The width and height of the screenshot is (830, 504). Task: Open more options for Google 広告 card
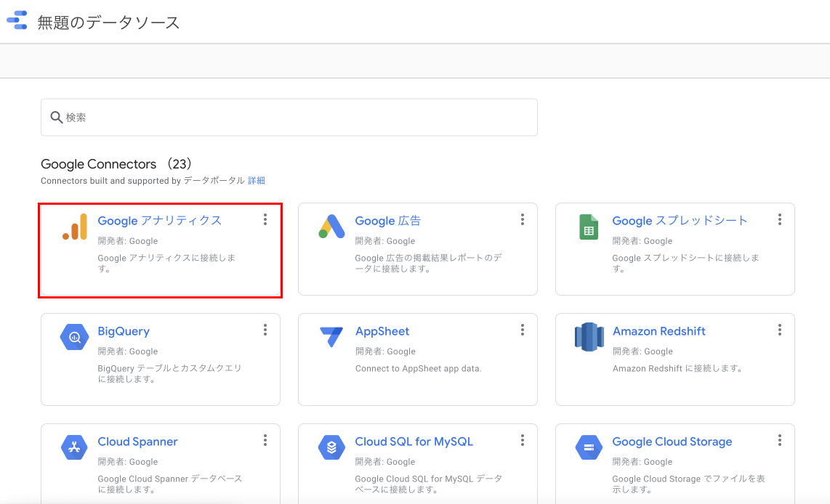(523, 219)
